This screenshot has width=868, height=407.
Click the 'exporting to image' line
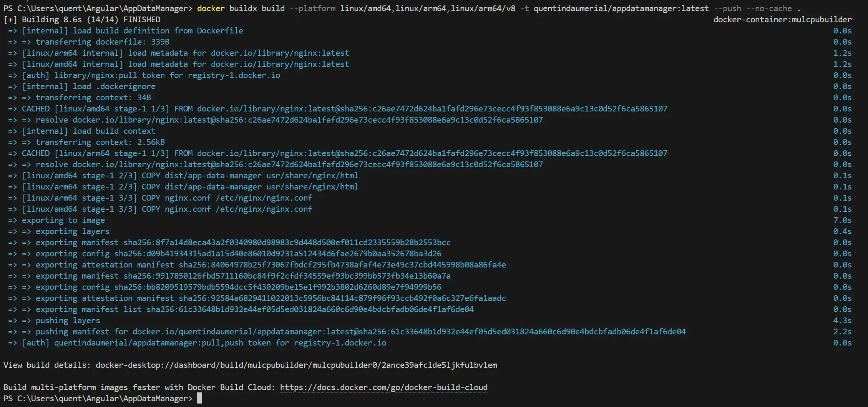(x=63, y=220)
